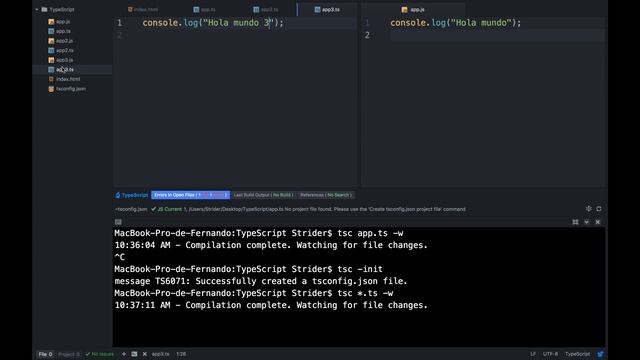Change the UTF-8 encoding selector
This screenshot has height=360, width=640.
550,354
